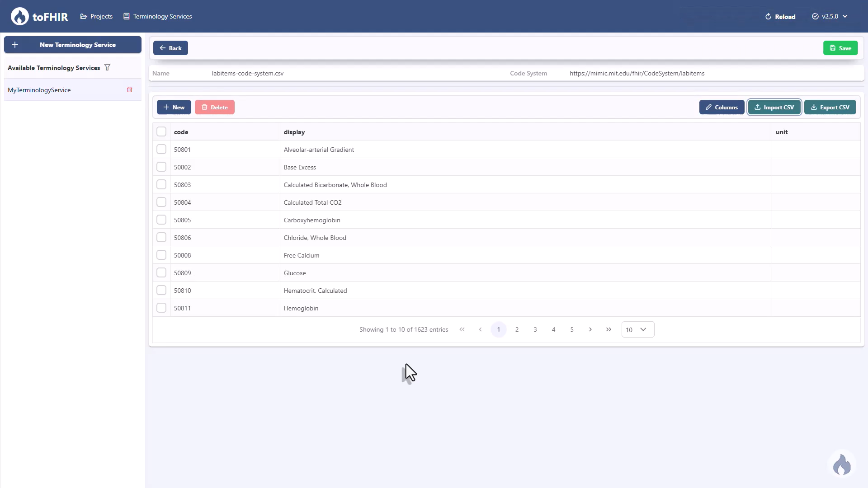Click the Save button
The height and width of the screenshot is (488, 868).
840,47
